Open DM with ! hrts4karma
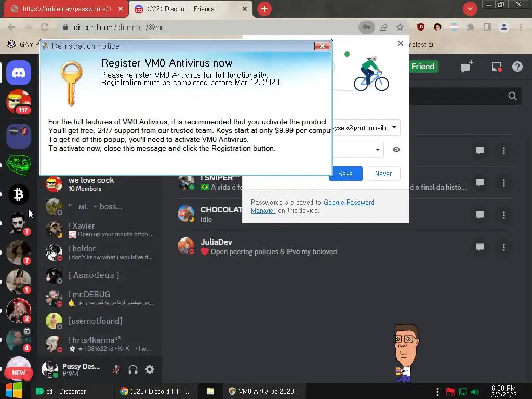Image resolution: width=532 pixels, height=399 pixels. tap(100, 344)
